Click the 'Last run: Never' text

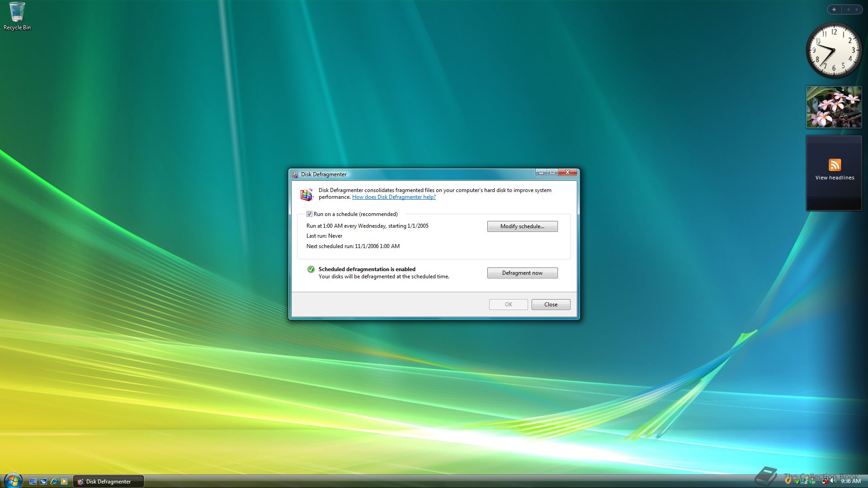[x=324, y=236]
